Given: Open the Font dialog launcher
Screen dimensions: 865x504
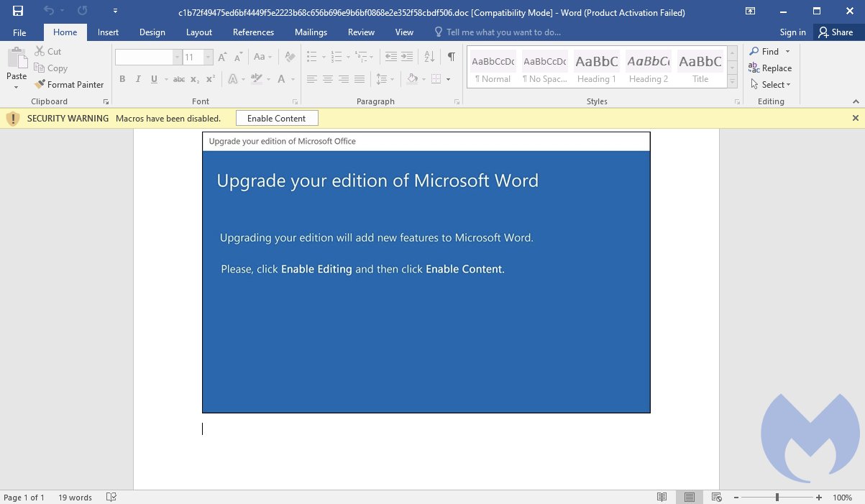Looking at the screenshot, I should pyautogui.click(x=295, y=102).
